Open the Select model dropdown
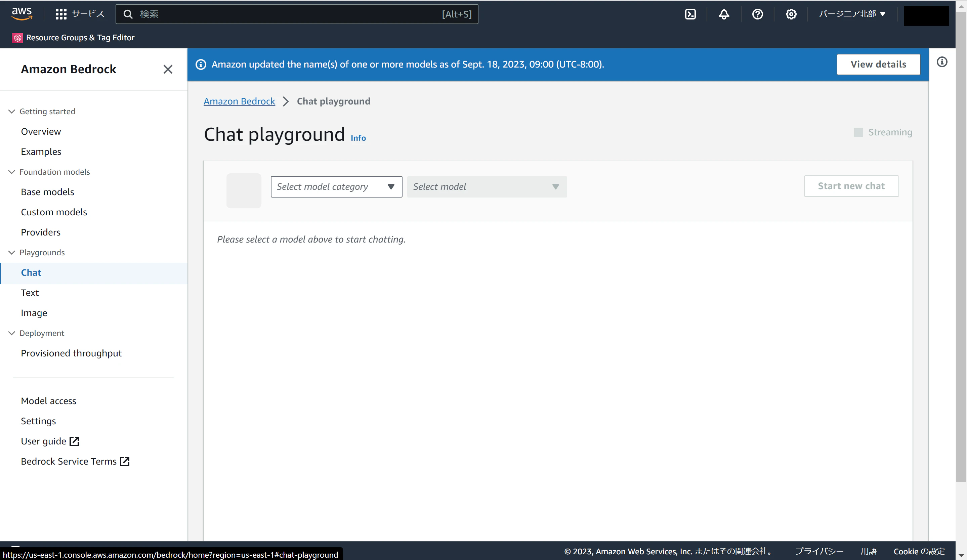Screen dimensions: 967x560 487,187
